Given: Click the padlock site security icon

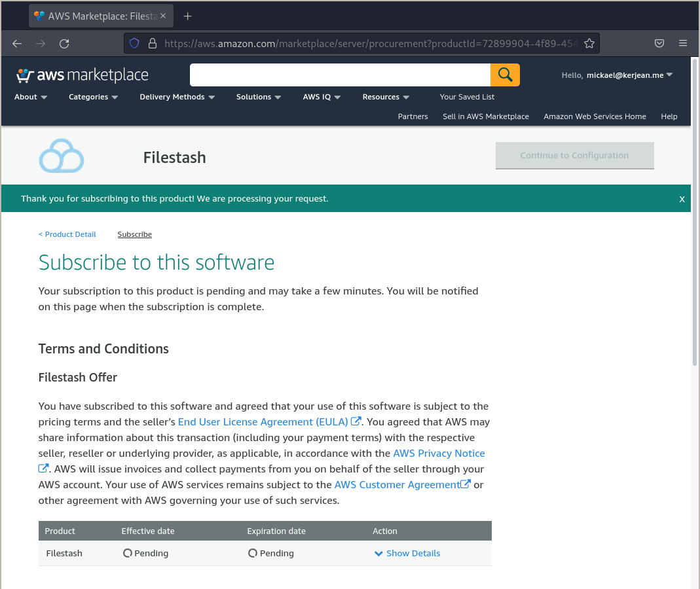Looking at the screenshot, I should click(x=152, y=43).
